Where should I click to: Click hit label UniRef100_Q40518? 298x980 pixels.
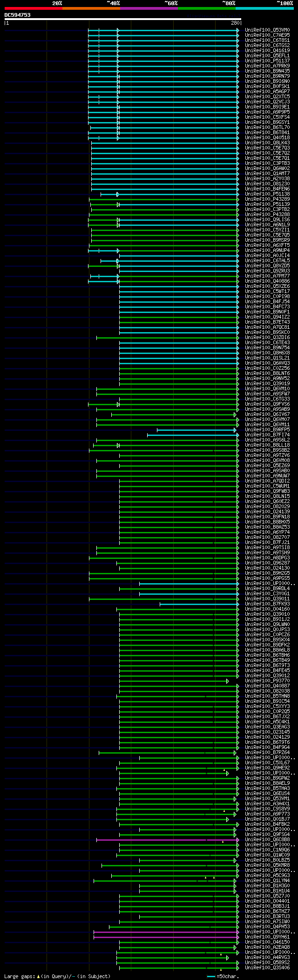267,137
